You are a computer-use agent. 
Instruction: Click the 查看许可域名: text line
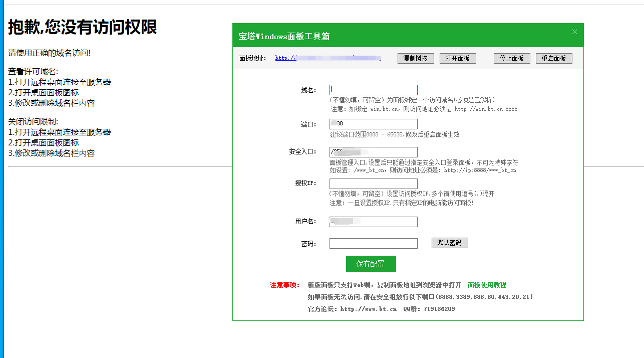coord(33,72)
